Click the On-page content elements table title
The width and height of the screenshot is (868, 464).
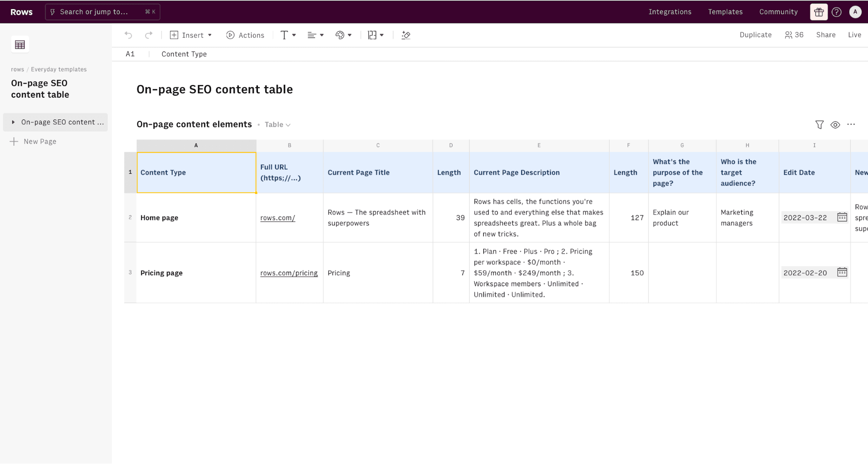pyautogui.click(x=194, y=124)
